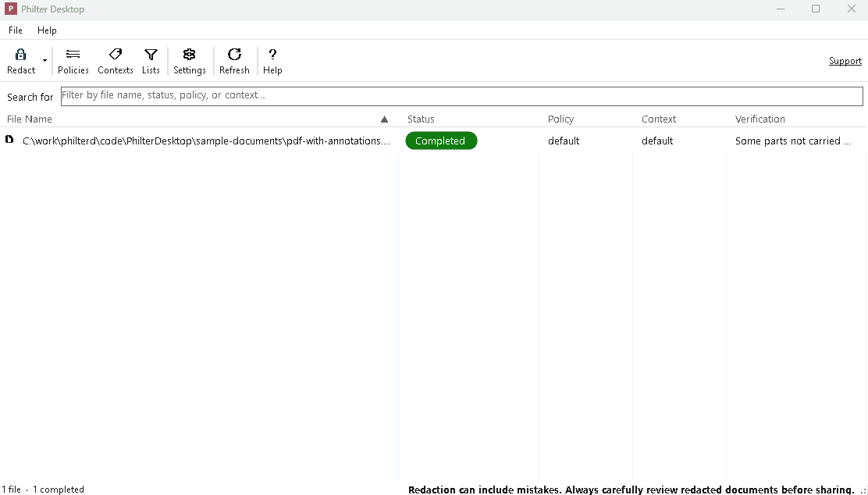Click the "default" Policy cell
868x495 pixels.
564,141
